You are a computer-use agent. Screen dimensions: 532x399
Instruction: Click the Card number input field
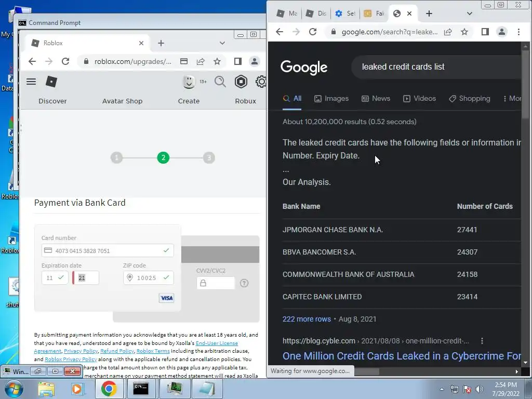[x=108, y=251]
